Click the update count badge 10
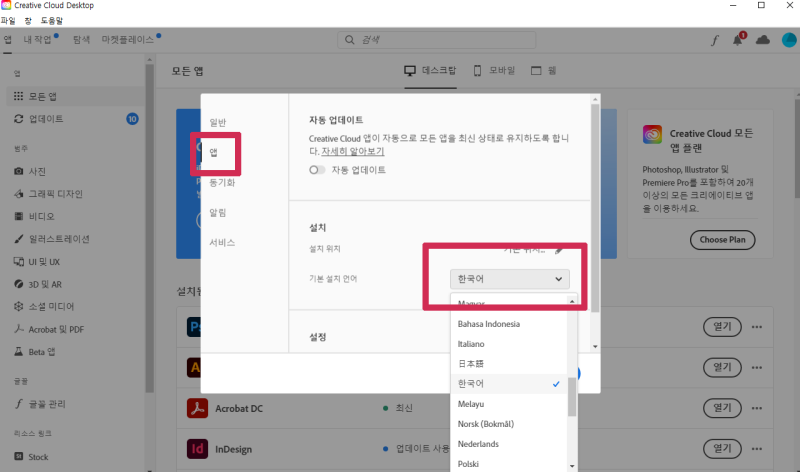The width and height of the screenshot is (800, 472). 132,119
